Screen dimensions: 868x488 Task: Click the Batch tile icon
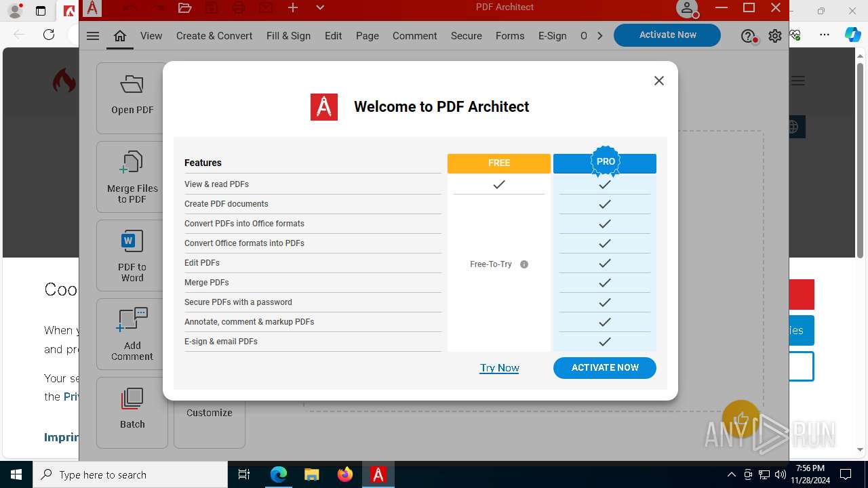coord(132,399)
